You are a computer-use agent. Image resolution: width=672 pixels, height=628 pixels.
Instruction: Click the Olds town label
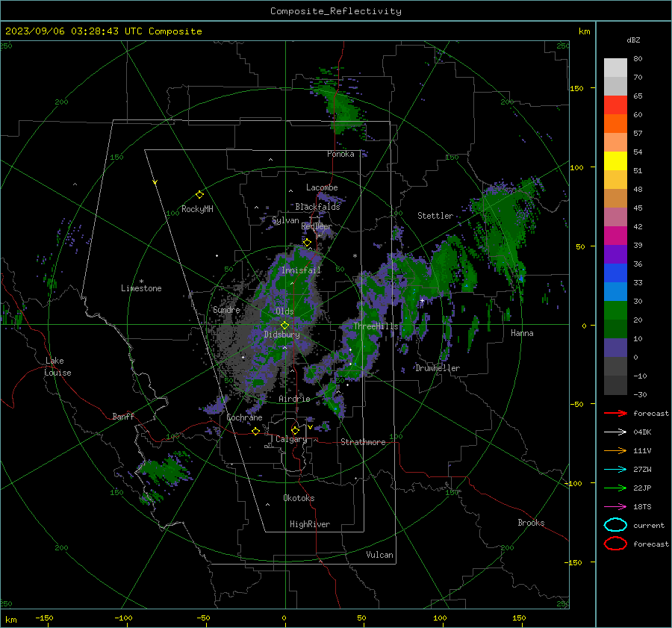[284, 311]
